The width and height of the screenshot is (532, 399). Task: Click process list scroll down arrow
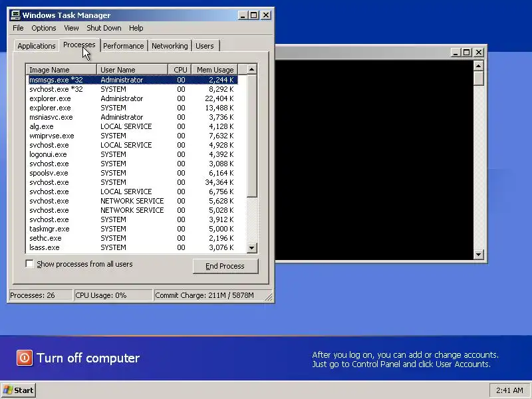[x=252, y=247]
